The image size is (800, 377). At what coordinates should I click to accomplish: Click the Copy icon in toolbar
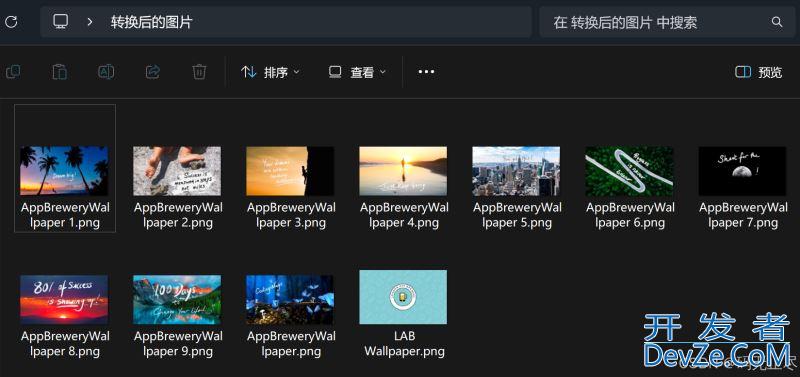[13, 72]
